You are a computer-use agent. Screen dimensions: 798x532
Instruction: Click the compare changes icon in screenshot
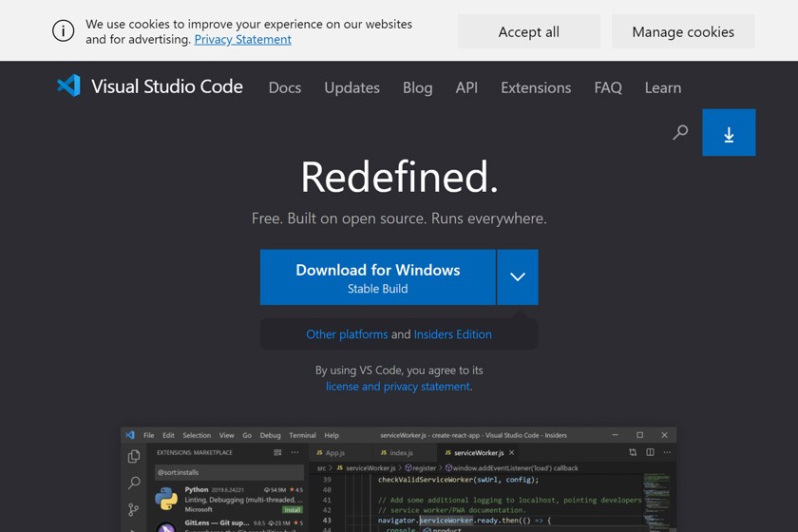pos(633,452)
